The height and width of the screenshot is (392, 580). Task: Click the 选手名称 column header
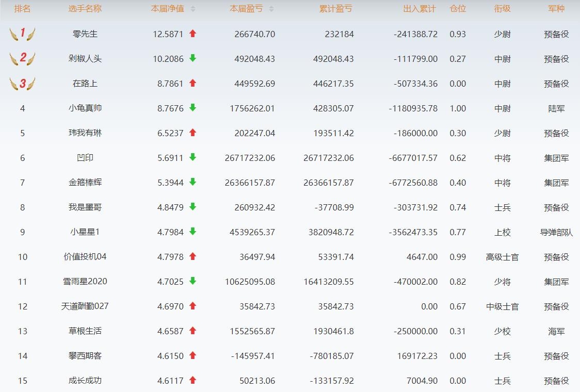click(x=85, y=9)
